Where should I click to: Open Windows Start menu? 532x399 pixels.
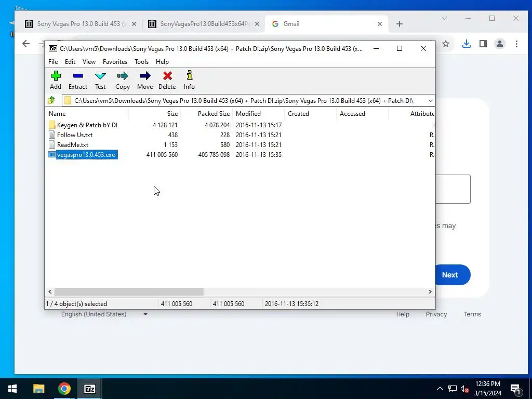pyautogui.click(x=12, y=389)
